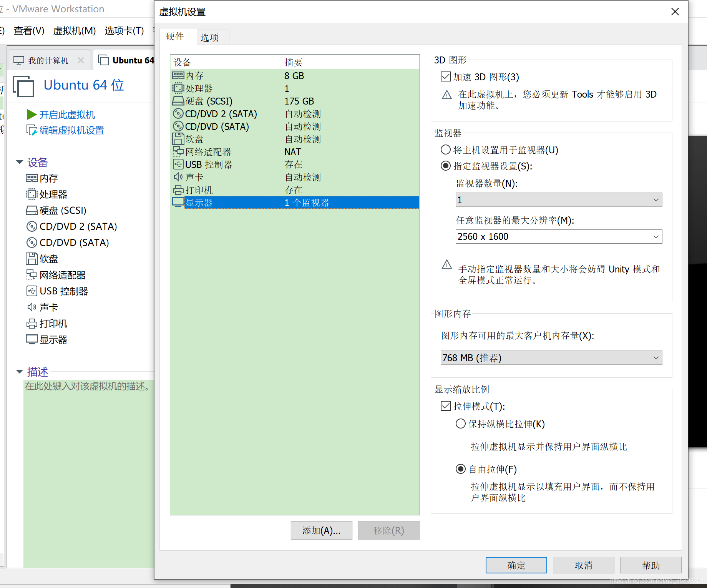Click the floppy disk icon in the dialog list
707x588 pixels.
tap(178, 139)
